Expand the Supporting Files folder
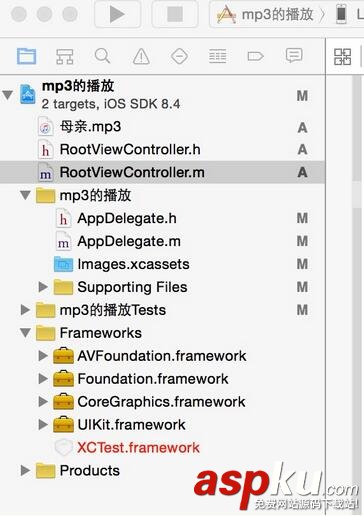The image size is (364, 516). pyautogui.click(x=43, y=287)
